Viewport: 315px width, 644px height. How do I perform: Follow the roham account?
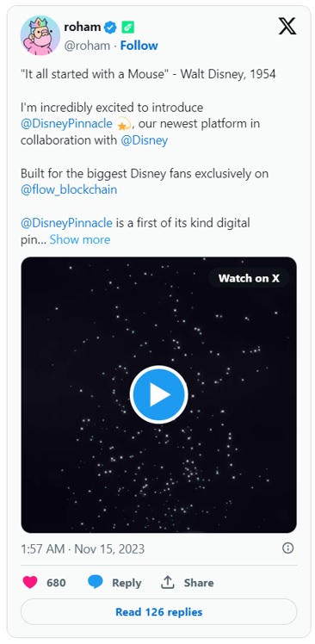pyautogui.click(x=139, y=46)
